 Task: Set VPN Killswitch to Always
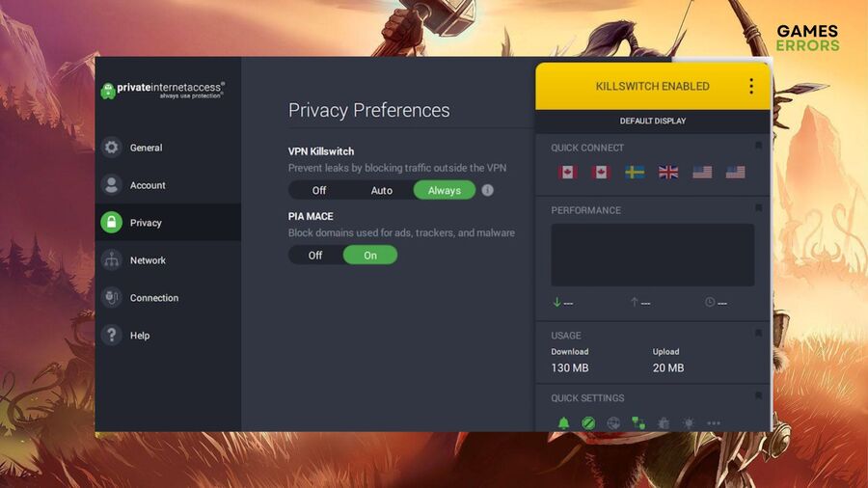[444, 190]
